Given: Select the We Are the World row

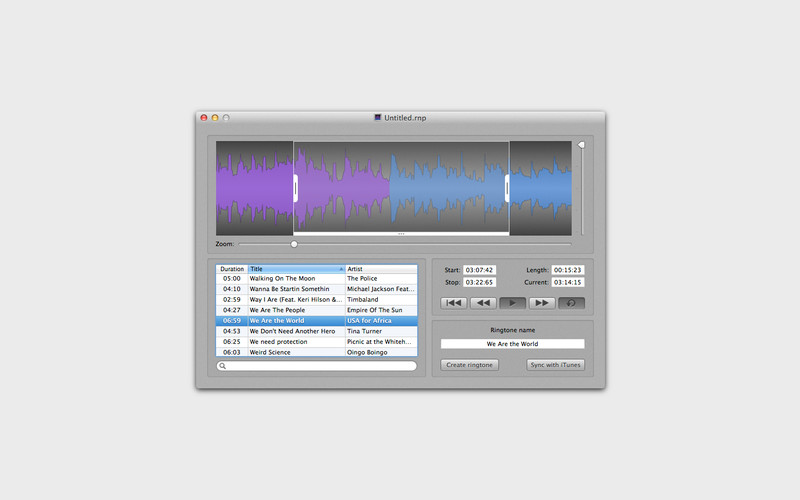Looking at the screenshot, I should coord(316,320).
